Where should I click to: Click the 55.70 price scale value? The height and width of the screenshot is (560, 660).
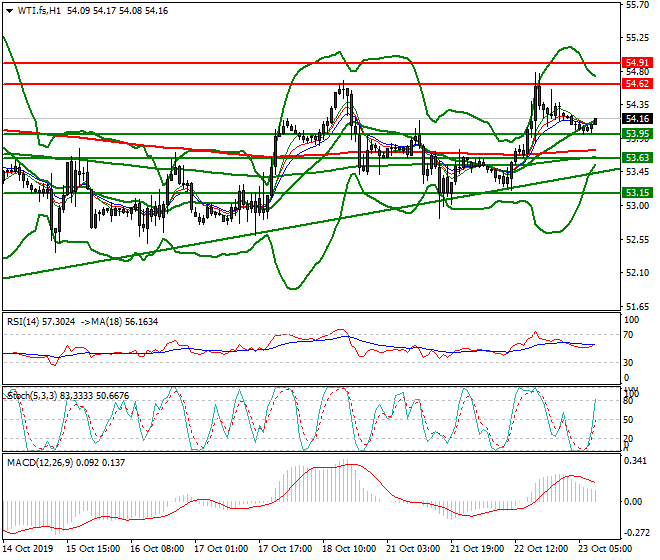pyautogui.click(x=637, y=5)
